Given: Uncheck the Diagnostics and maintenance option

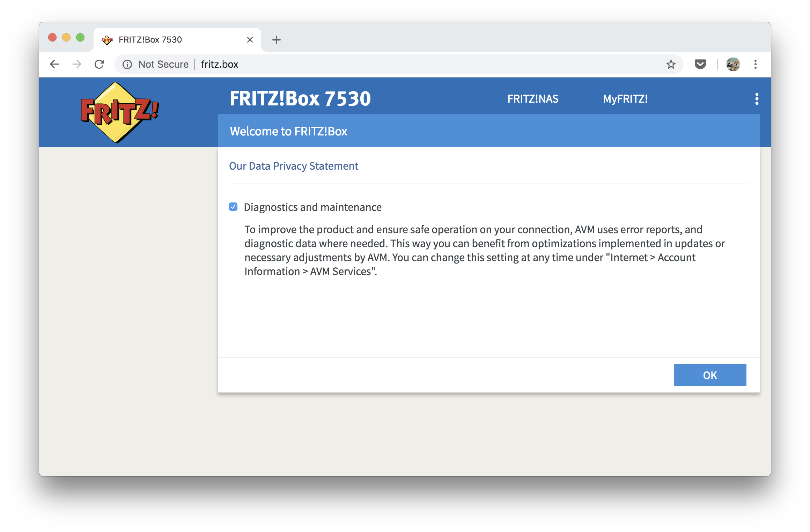Looking at the screenshot, I should 233,207.
